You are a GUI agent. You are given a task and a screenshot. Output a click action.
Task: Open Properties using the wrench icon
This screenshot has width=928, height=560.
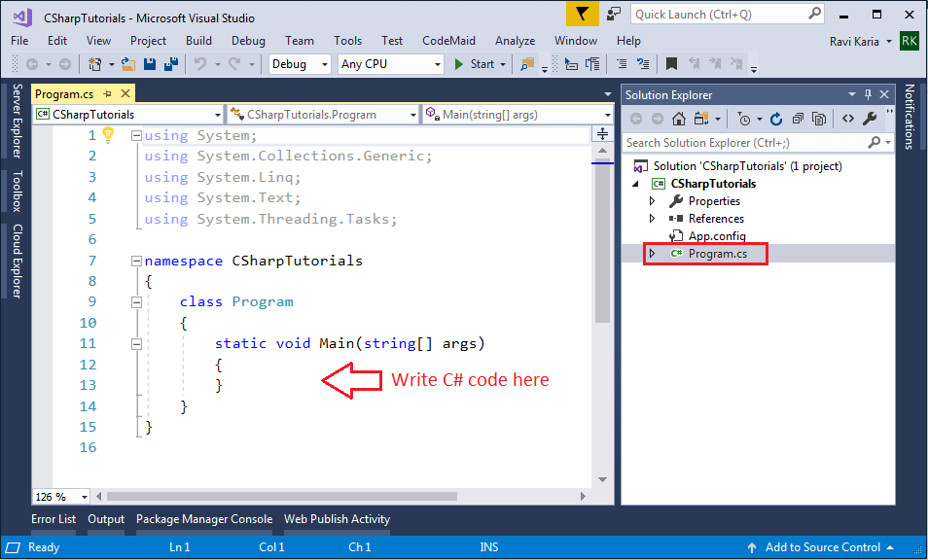[869, 117]
